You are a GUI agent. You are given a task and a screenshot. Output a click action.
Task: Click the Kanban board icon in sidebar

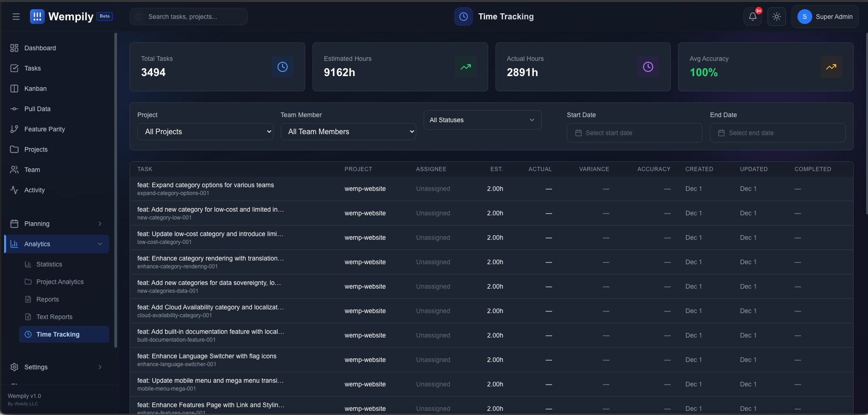coord(14,89)
